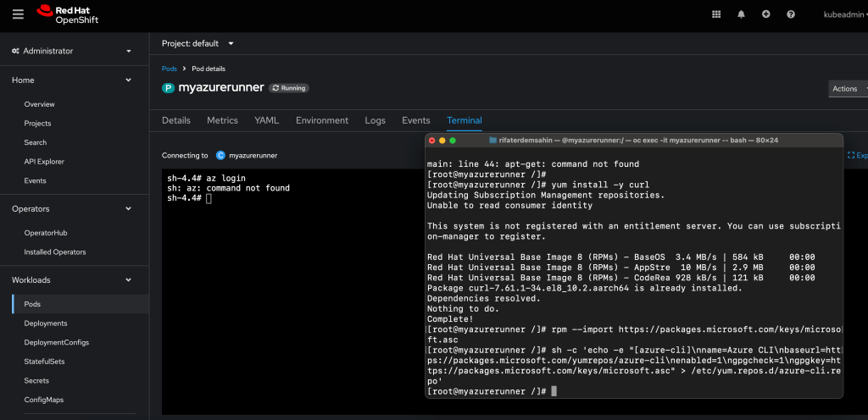Switch to the Events tab
The image size is (868, 420).
tap(415, 120)
